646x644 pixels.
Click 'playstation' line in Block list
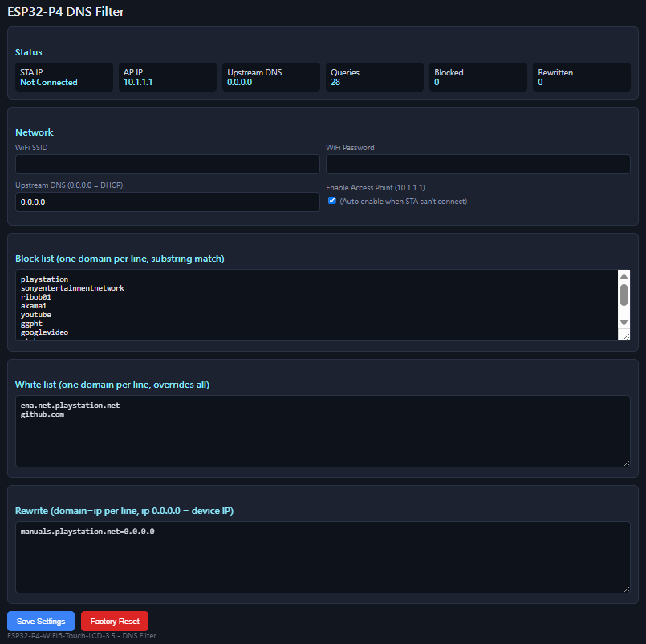44,279
